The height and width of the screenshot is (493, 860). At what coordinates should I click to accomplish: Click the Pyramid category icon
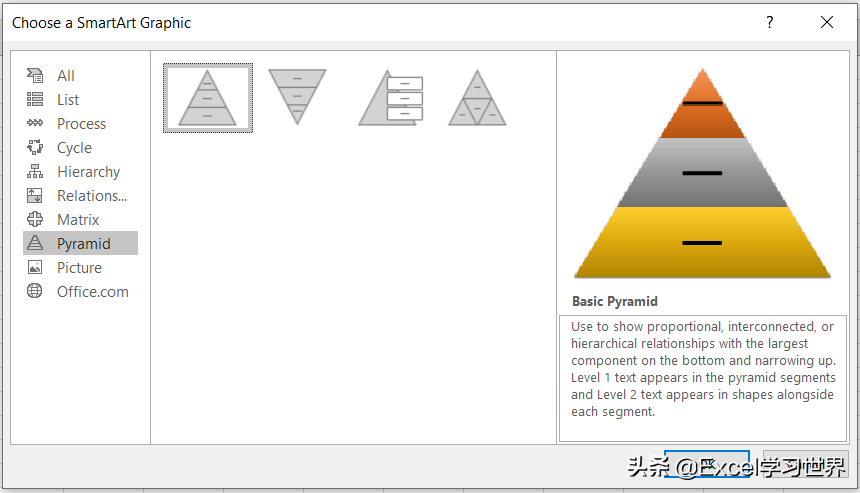[x=35, y=243]
